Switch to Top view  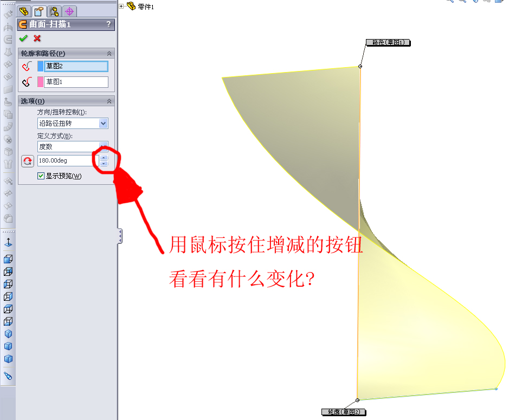8,309
